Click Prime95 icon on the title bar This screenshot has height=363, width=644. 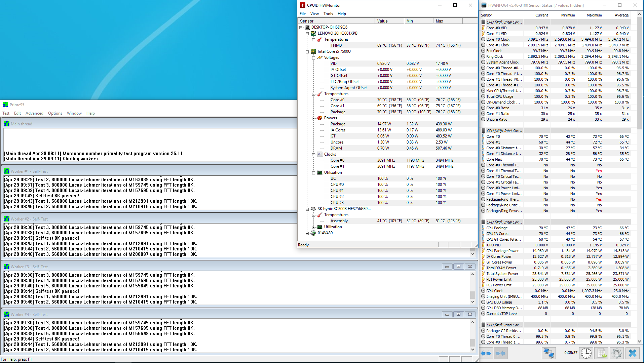coord(5,105)
